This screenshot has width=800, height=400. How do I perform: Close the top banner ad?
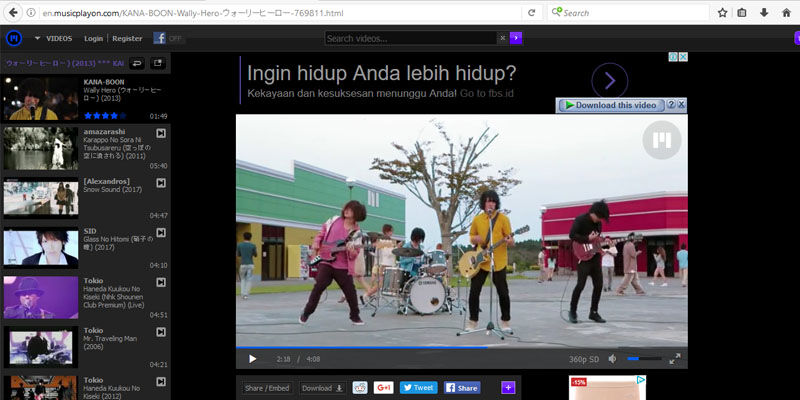[x=683, y=57]
